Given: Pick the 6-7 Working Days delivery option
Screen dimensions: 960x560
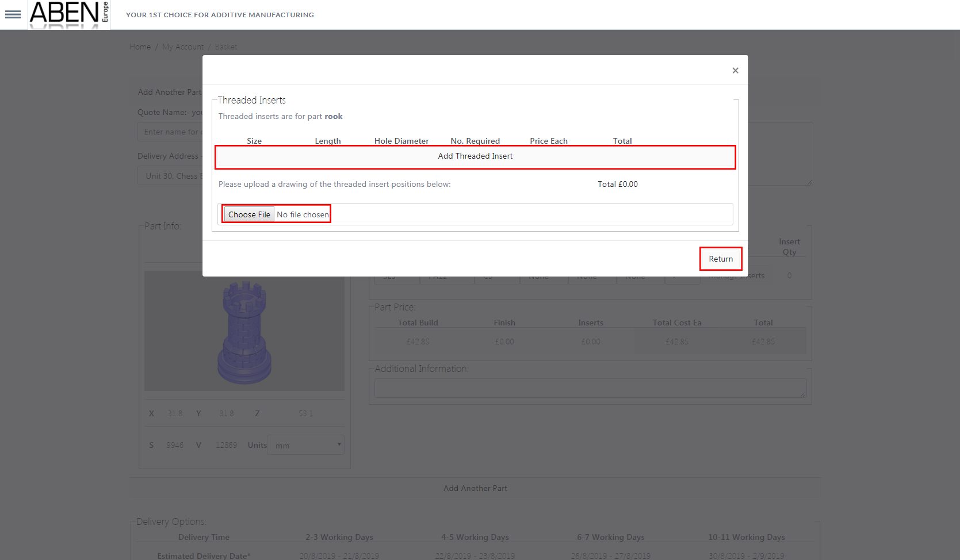Looking at the screenshot, I should [611, 537].
